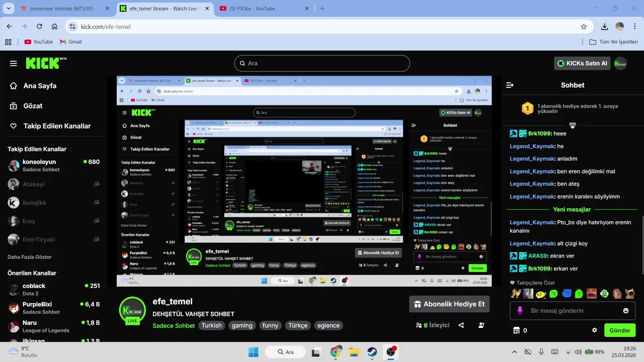Open a new browser tab
This screenshot has height=362, width=644.
pos(323,9)
